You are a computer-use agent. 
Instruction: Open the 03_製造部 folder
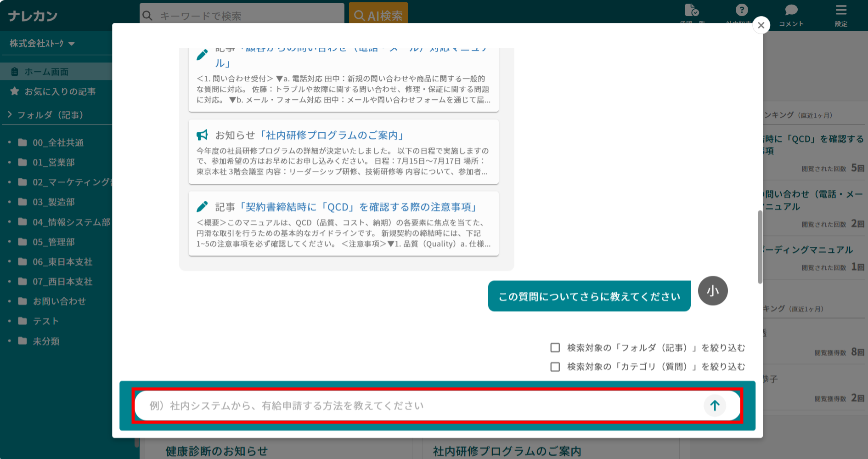pyautogui.click(x=52, y=202)
